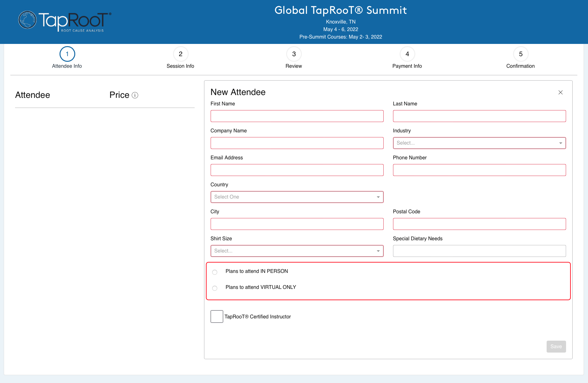Click step 2 Session Info circle
This screenshot has height=383, width=588.
tap(181, 54)
